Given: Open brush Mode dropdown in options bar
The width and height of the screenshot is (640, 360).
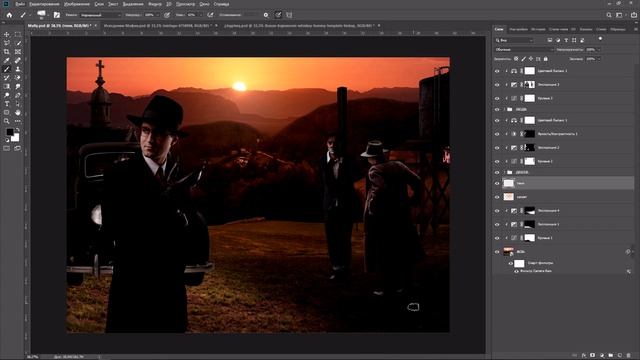Looking at the screenshot, I should tap(100, 15).
